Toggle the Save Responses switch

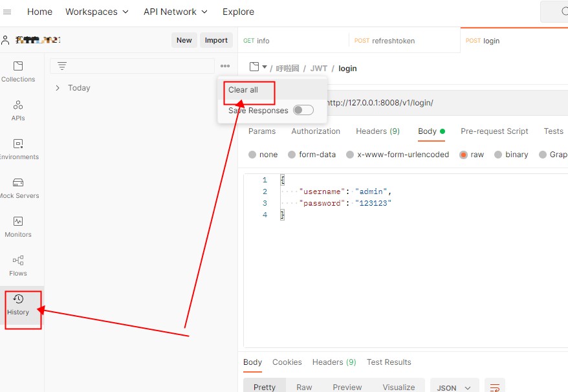tap(303, 111)
